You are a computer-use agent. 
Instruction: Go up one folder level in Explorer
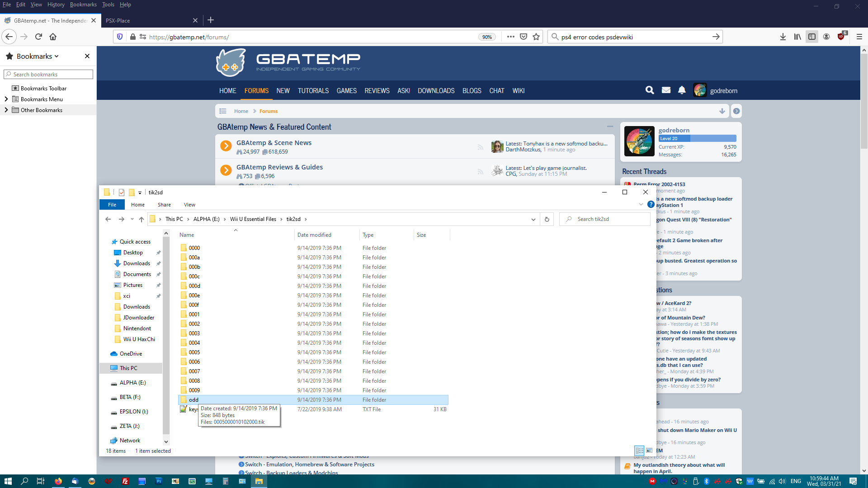pyautogui.click(x=142, y=219)
